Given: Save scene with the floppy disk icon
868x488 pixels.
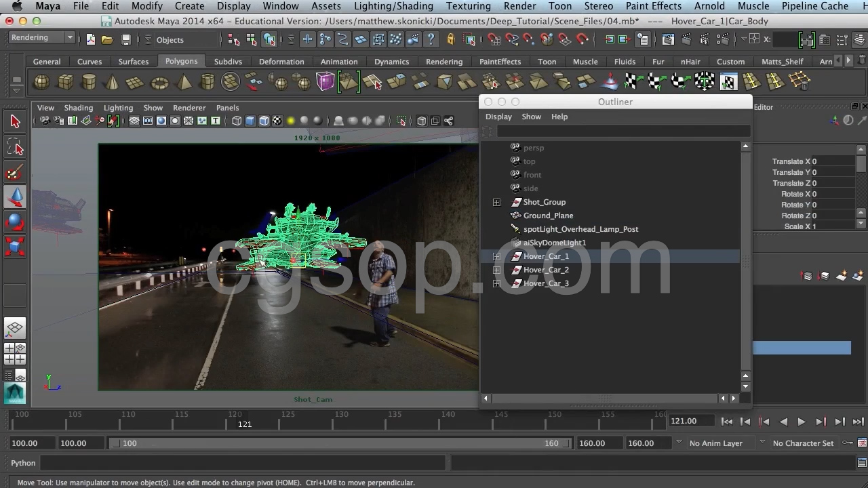Looking at the screenshot, I should [125, 40].
